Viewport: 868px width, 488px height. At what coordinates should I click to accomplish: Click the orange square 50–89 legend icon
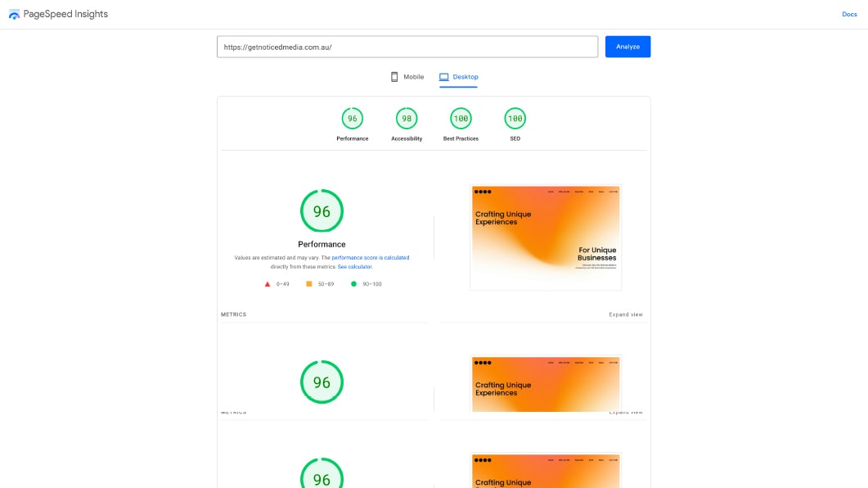pyautogui.click(x=309, y=283)
